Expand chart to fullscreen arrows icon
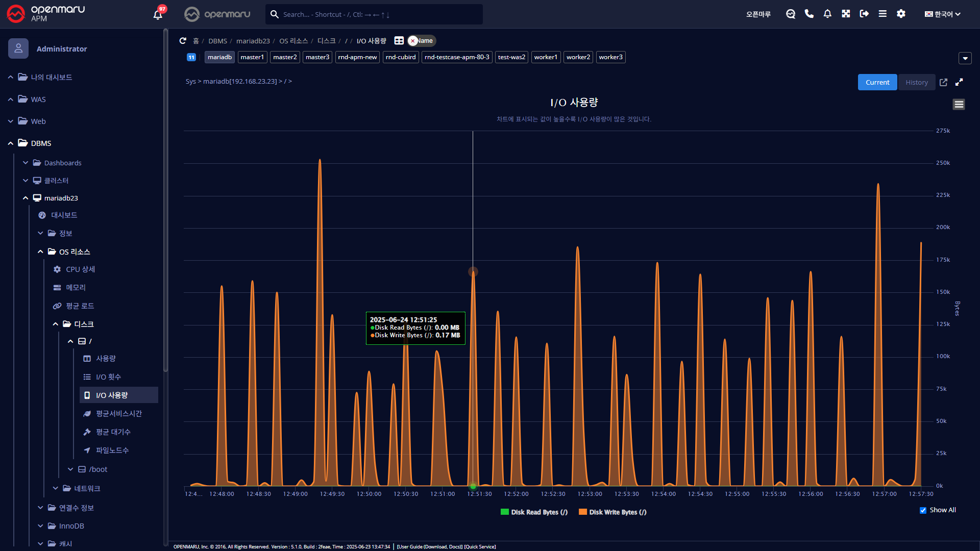Viewport: 980px width, 551px height. [959, 82]
